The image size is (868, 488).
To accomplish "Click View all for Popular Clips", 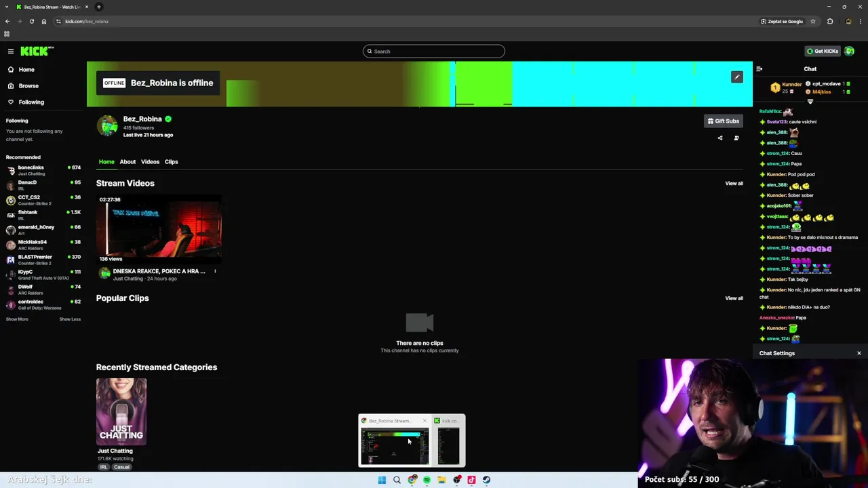I will pos(734,298).
